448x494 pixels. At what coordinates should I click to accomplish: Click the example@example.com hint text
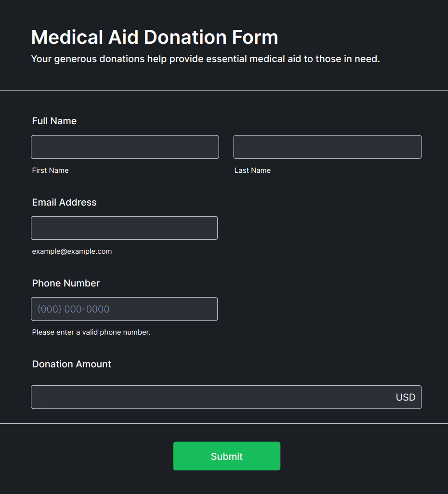(x=72, y=251)
